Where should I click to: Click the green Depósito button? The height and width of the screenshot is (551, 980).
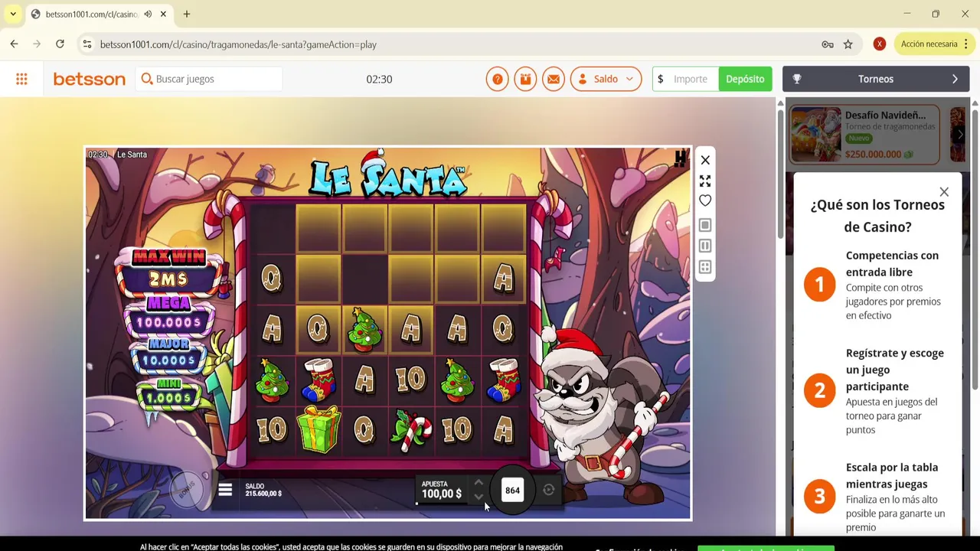pos(745,79)
